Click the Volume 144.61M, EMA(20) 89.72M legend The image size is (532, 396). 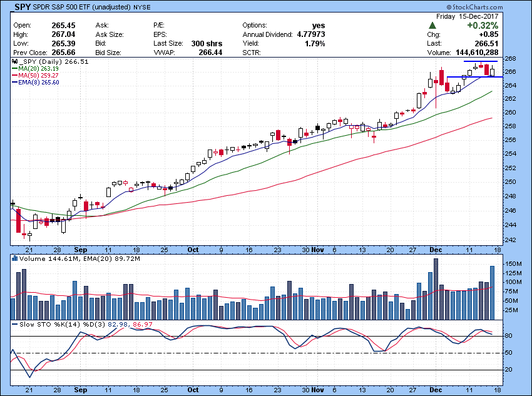tap(79, 259)
